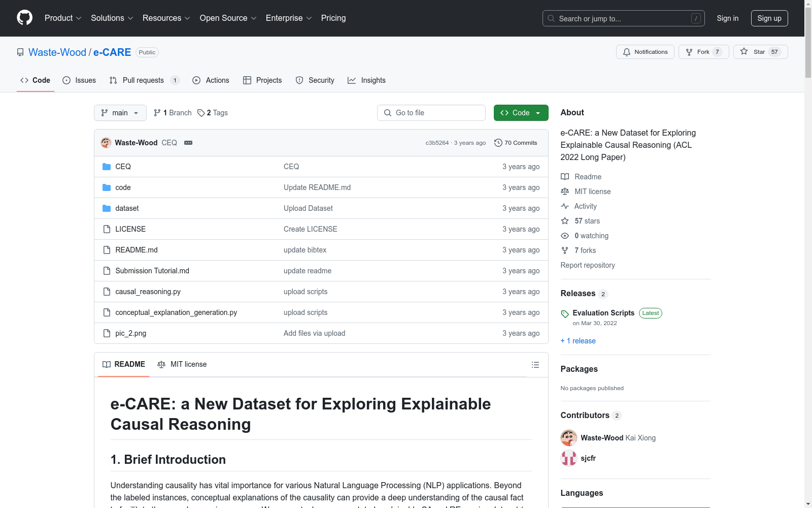Screen dimensions: 812x508
Task: Click the commits history clock icon
Action: click(x=498, y=143)
